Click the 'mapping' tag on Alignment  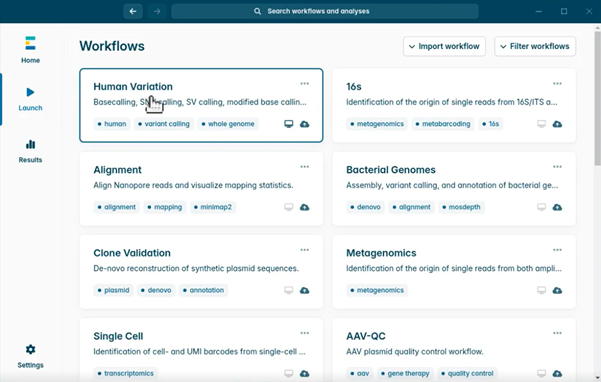(165, 207)
